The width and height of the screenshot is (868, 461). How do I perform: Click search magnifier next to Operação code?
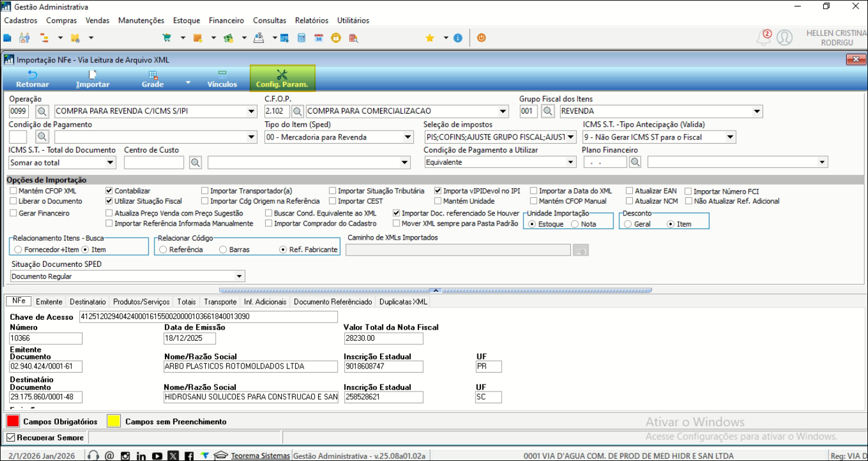[42, 111]
